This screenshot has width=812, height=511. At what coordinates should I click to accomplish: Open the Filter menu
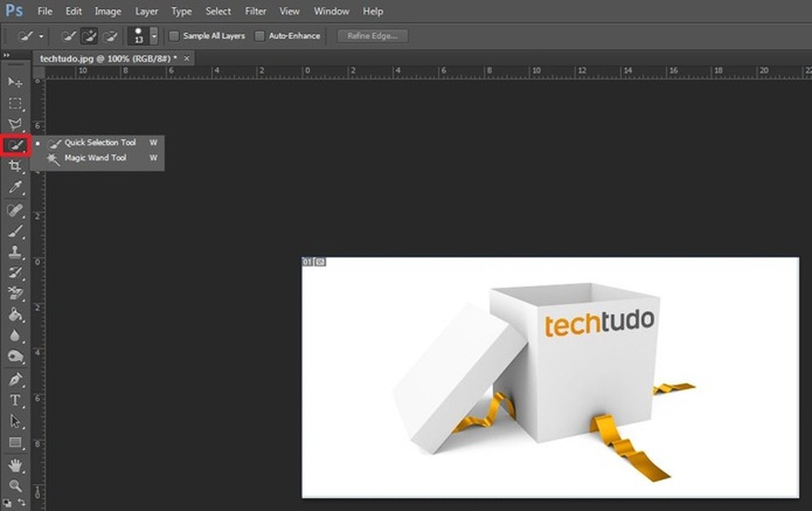pos(255,11)
